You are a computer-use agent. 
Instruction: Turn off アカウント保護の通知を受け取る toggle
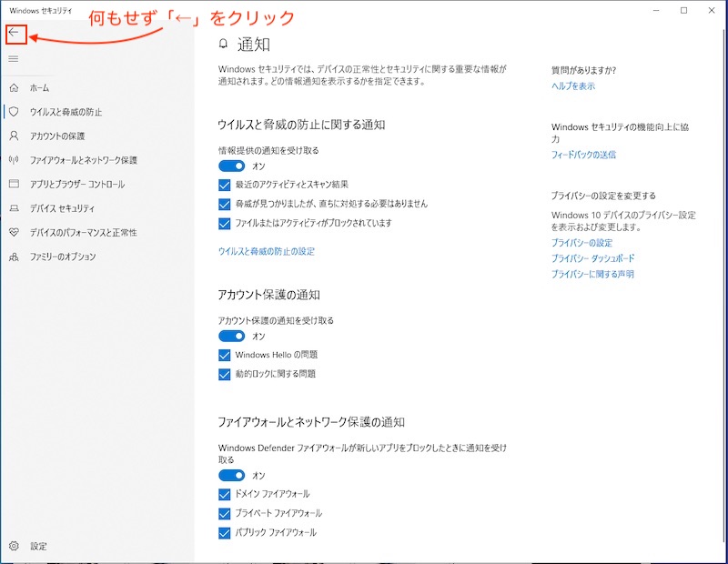pyautogui.click(x=232, y=336)
